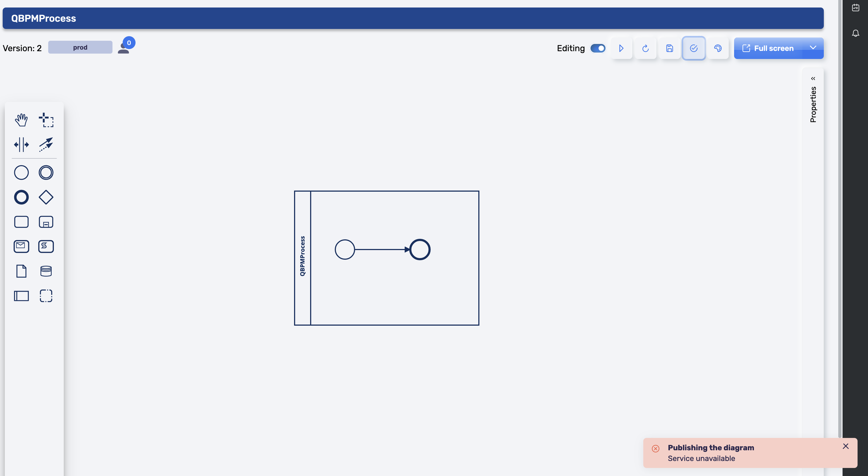Viewport: 868px width, 476px height.
Task: Click the save diagram button
Action: pos(670,48)
